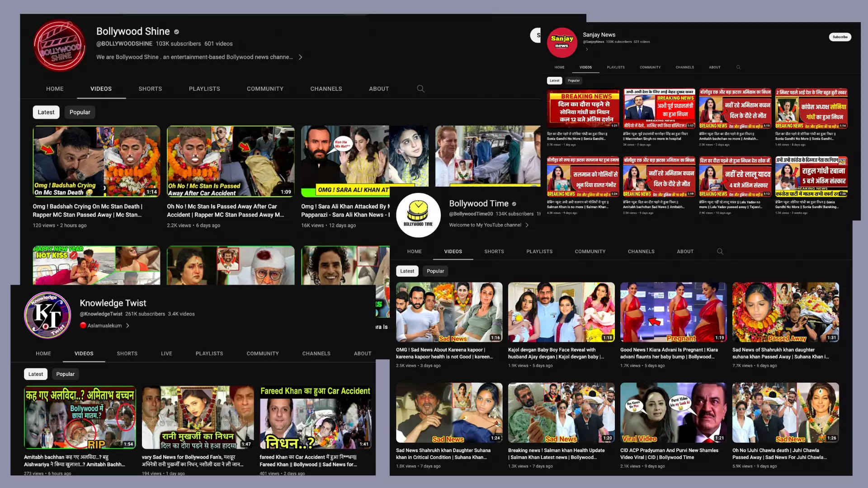Open Amitabh bachchan Knowledge Twist video title
The width and height of the screenshot is (868, 488).
click(75, 461)
